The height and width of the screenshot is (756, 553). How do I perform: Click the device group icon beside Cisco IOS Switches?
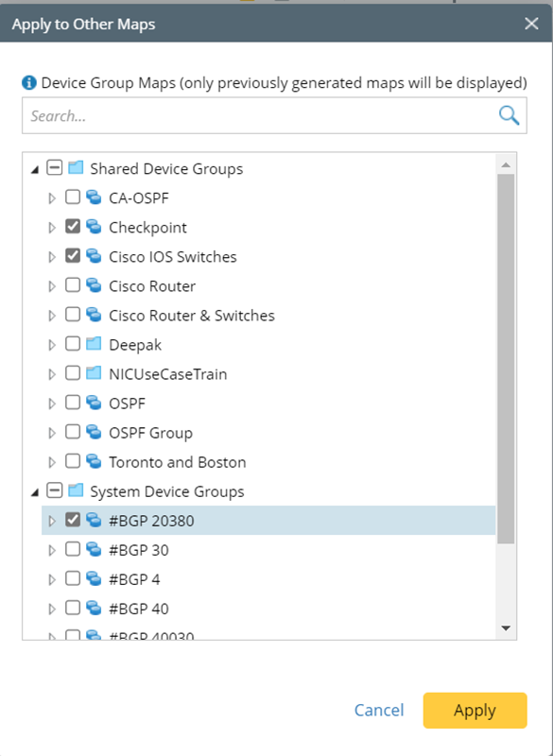click(x=91, y=256)
